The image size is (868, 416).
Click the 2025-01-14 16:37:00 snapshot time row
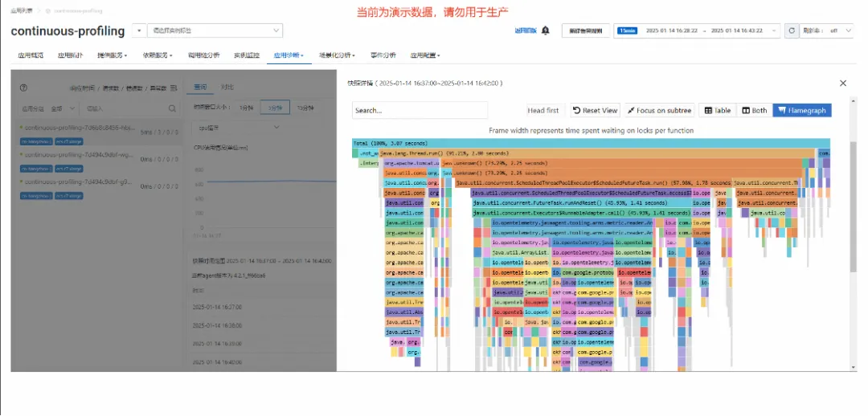click(x=217, y=307)
